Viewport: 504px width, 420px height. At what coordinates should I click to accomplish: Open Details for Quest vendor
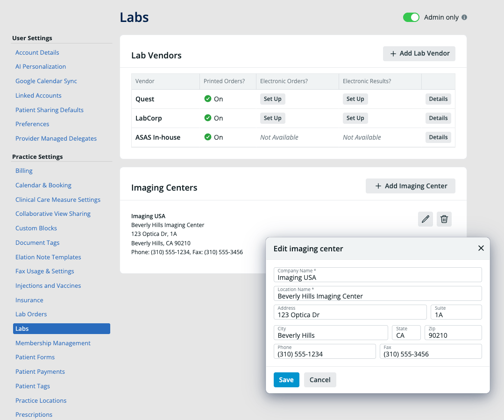[438, 99]
